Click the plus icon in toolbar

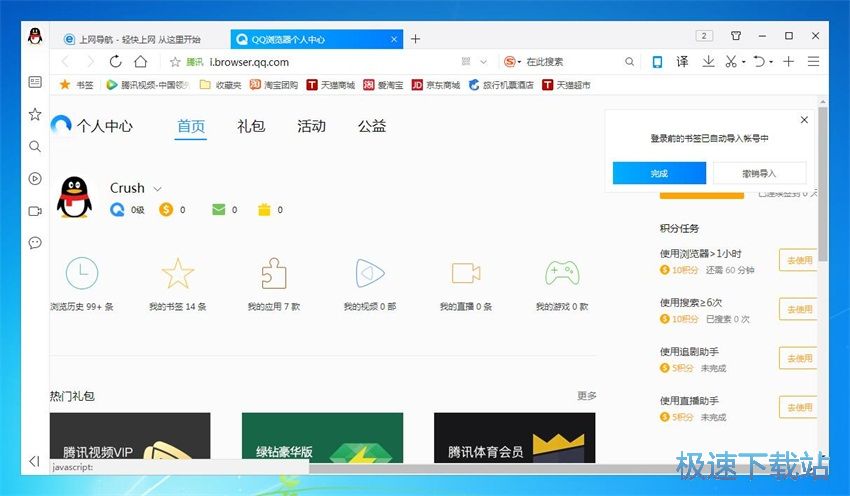click(788, 62)
